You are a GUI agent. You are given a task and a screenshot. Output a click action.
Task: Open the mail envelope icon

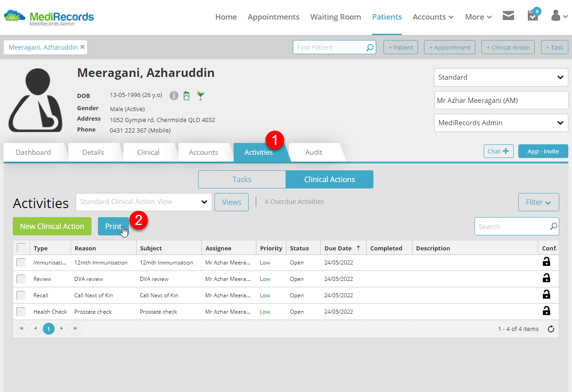pos(508,15)
